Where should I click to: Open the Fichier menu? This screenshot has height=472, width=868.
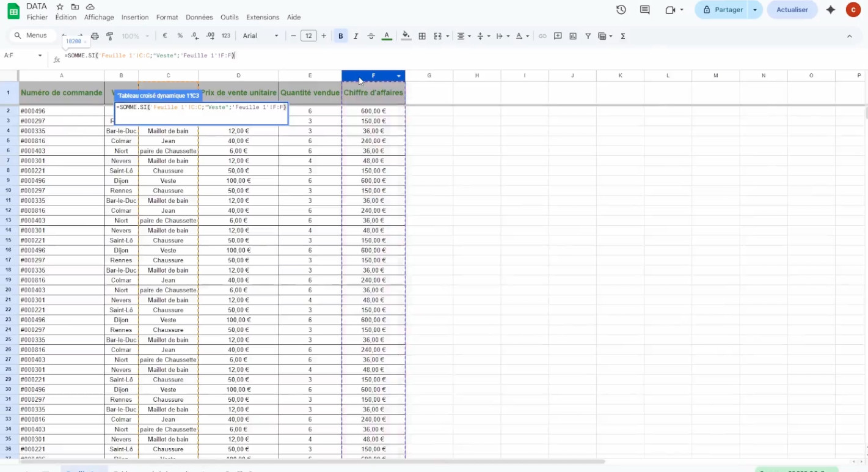point(37,17)
